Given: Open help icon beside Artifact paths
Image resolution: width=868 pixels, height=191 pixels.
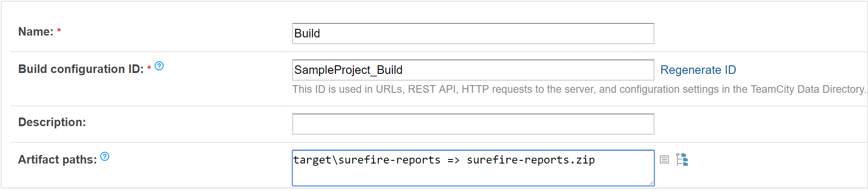Looking at the screenshot, I should tap(105, 157).
